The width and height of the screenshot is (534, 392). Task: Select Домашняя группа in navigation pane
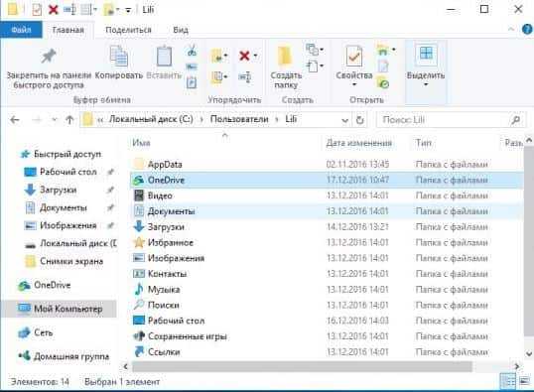click(x=64, y=356)
